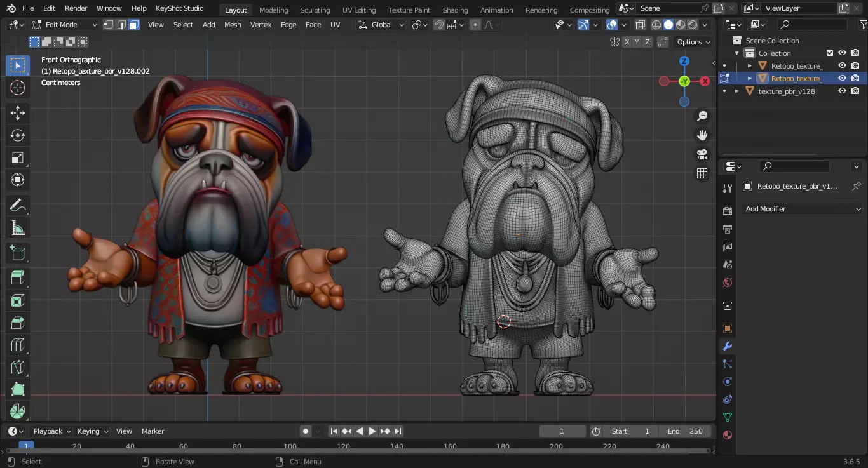
Task: Open the Playback dropdown in timeline
Action: (52, 431)
